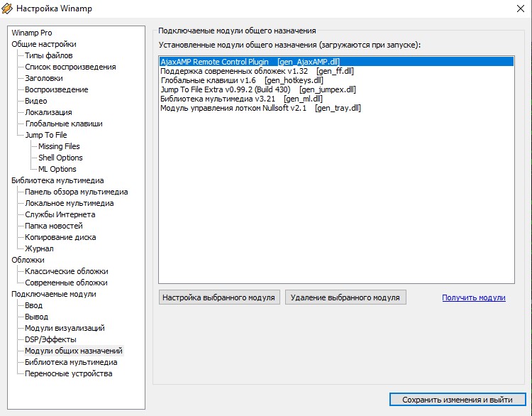Select Winamp Pro in the tree
This screenshot has height=416, width=532.
[31, 33]
